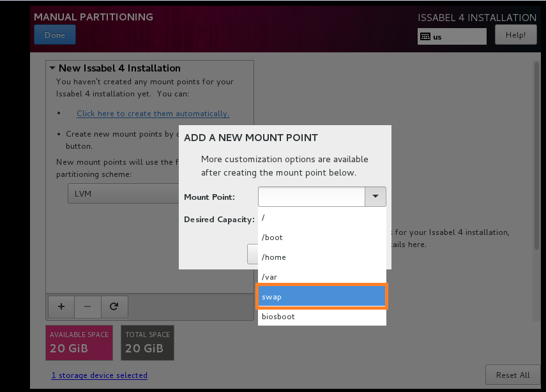
Task: Click the create them automatically link
Action: [153, 114]
